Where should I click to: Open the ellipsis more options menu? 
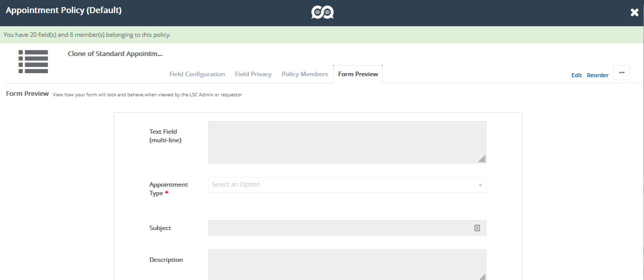[x=621, y=73]
